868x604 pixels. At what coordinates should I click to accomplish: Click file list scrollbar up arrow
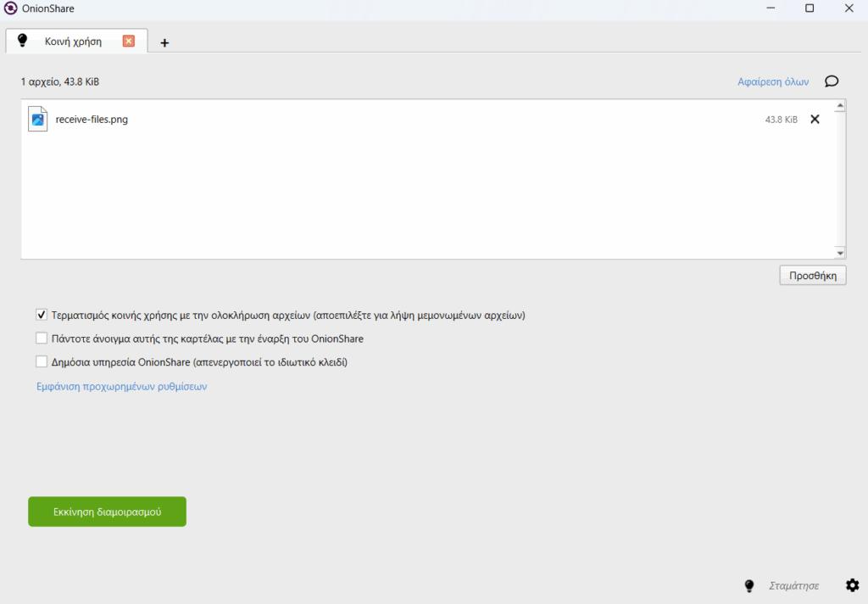(840, 106)
